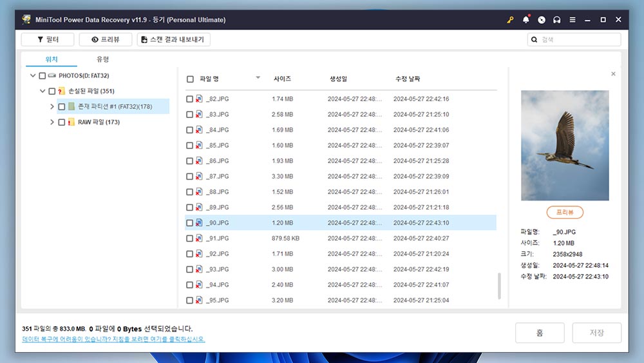This screenshot has height=363, width=644.
Task: Switch to the 유형 tab
Action: (102, 59)
